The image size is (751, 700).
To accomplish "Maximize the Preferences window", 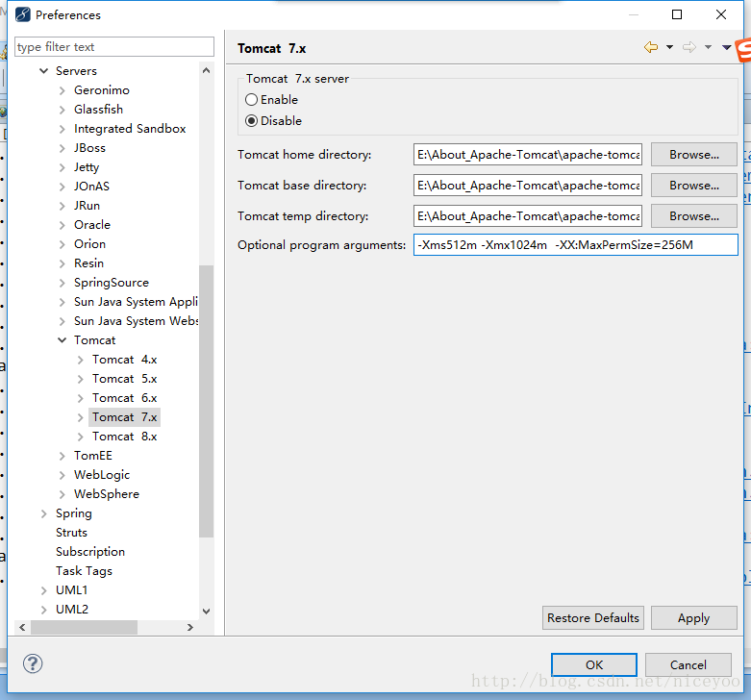I will pyautogui.click(x=677, y=14).
